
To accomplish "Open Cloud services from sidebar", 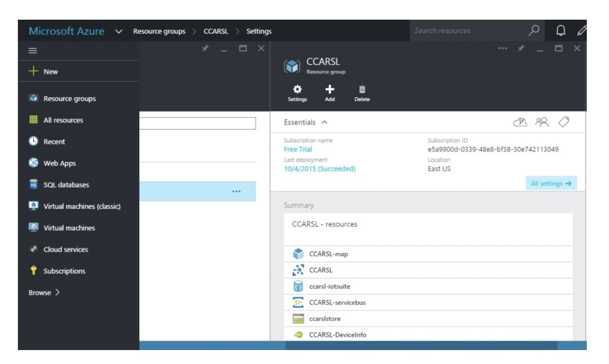I will pyautogui.click(x=65, y=249).
